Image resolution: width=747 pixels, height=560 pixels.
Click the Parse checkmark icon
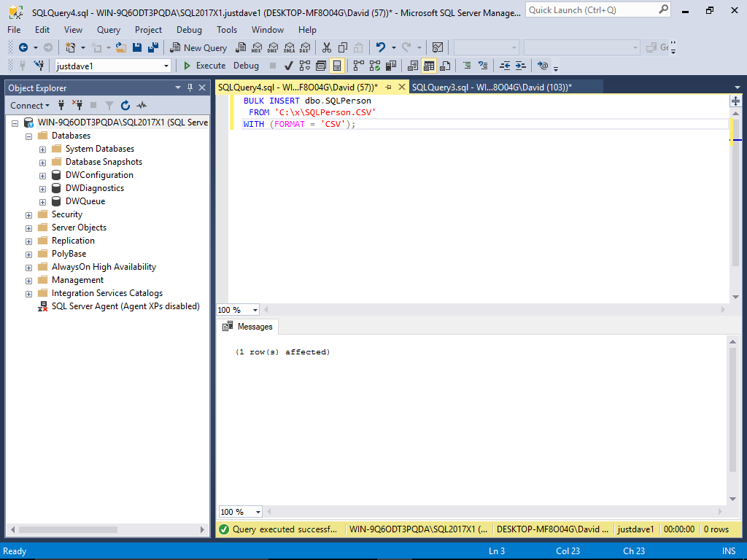click(289, 66)
